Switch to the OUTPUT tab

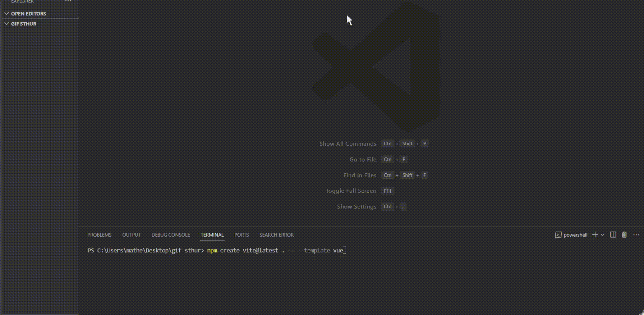[x=131, y=235]
